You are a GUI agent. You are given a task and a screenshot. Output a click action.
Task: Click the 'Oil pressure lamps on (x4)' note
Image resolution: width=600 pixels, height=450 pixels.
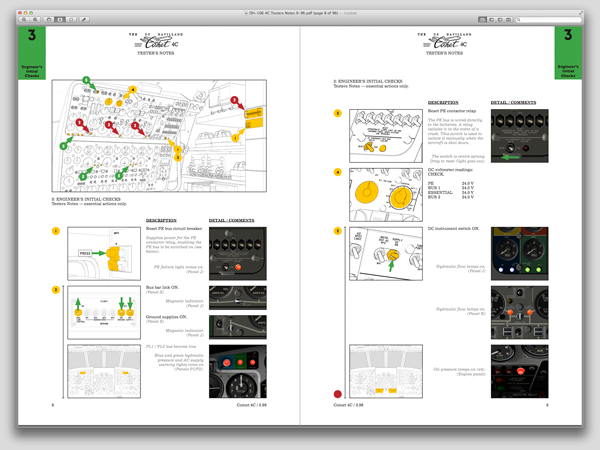[x=459, y=372]
